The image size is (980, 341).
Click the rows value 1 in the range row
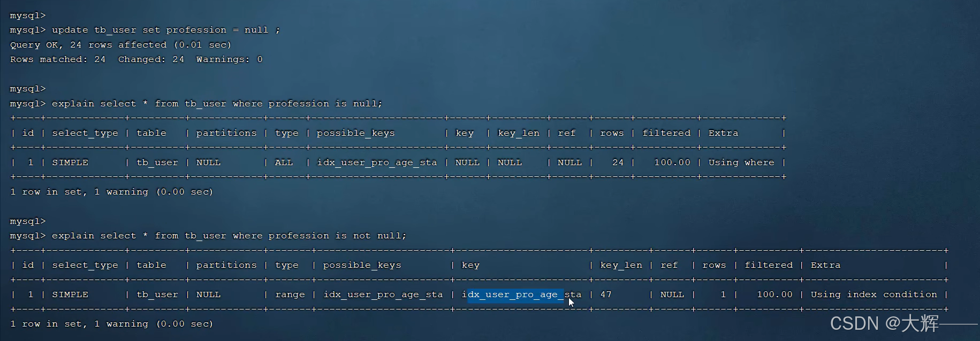coord(723,294)
